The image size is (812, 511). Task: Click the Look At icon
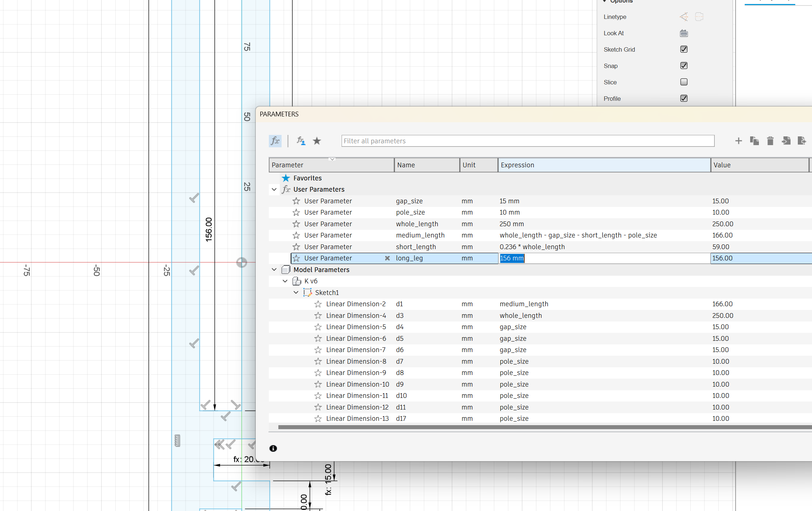tap(684, 33)
